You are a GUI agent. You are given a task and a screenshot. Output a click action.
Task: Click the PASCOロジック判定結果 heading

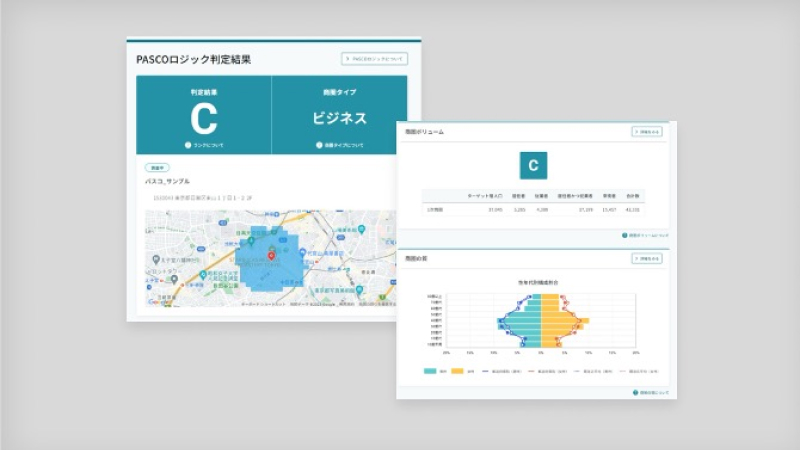[x=193, y=59]
